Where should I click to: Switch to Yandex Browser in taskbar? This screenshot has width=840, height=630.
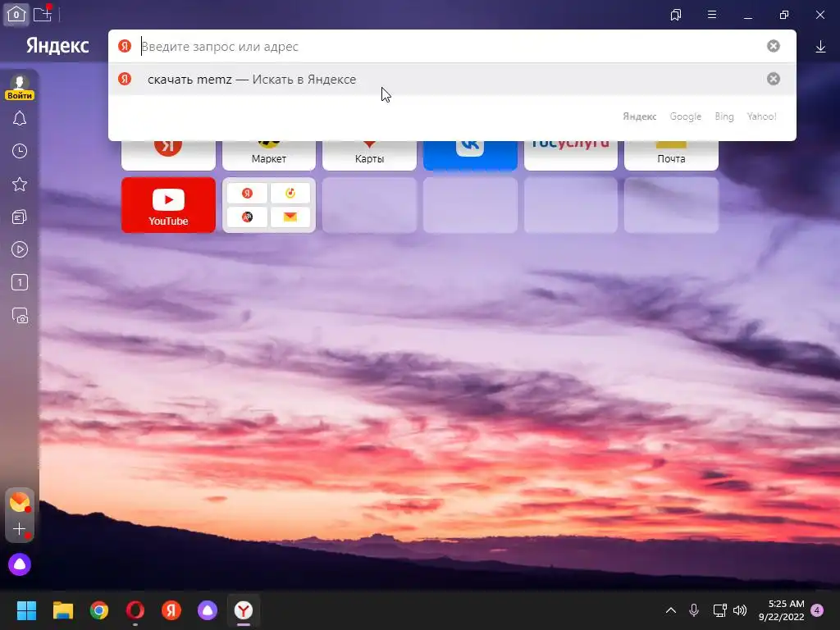click(x=244, y=610)
